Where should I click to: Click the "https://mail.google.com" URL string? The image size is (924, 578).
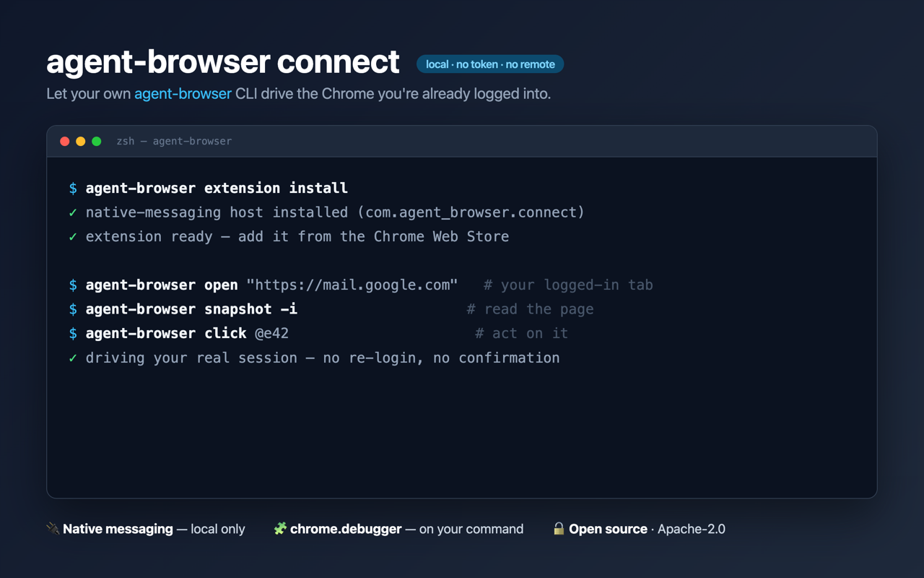click(352, 285)
